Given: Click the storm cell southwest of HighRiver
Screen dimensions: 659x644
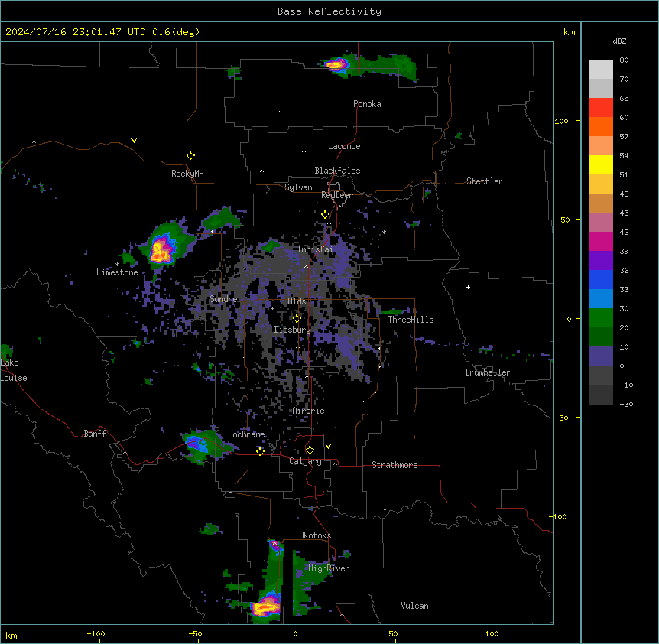Looking at the screenshot, I should click(265, 607).
